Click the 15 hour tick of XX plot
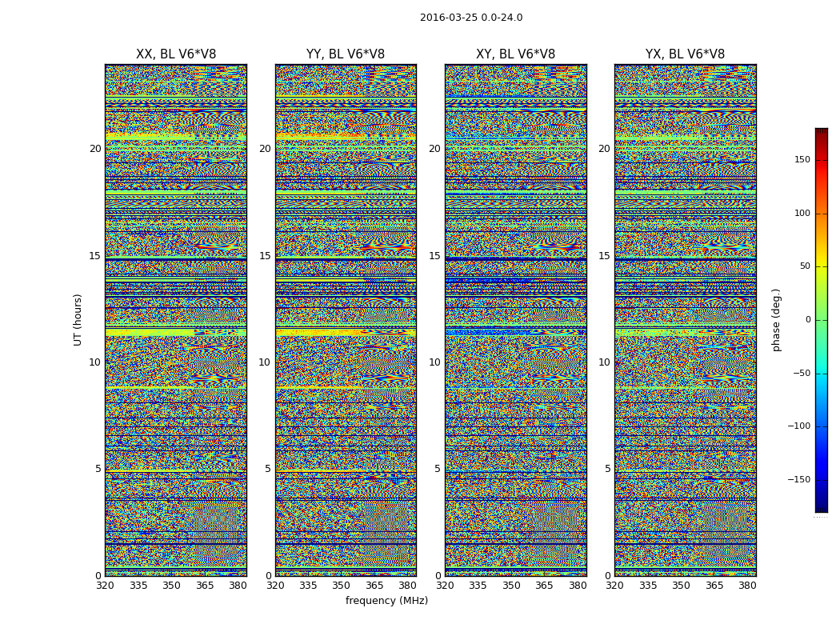 95,256
